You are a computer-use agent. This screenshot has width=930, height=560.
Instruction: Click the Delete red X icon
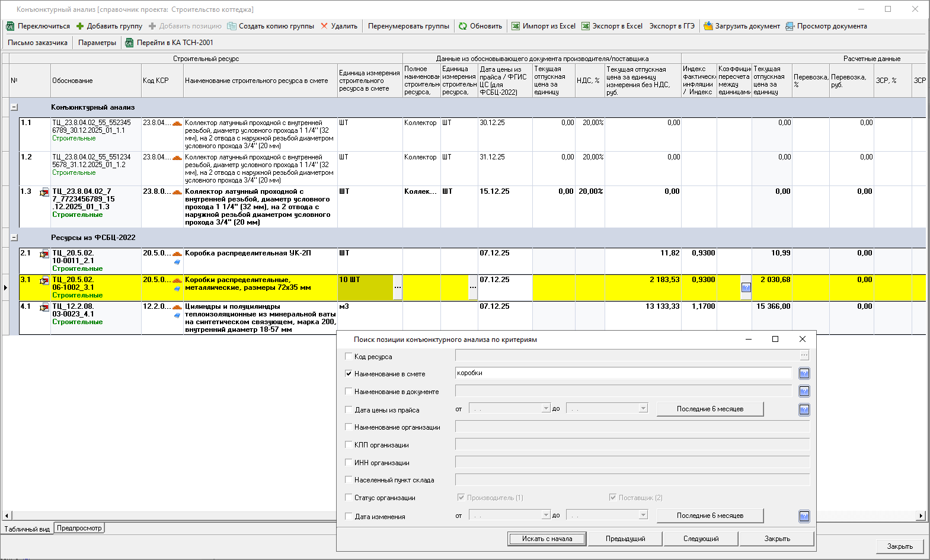324,26
